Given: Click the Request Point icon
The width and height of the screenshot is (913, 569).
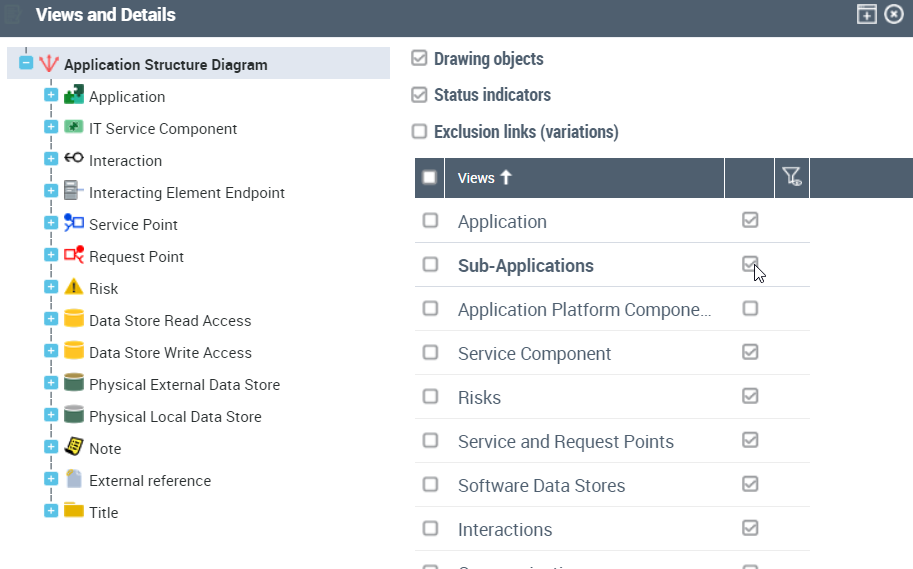Looking at the screenshot, I should 74,256.
